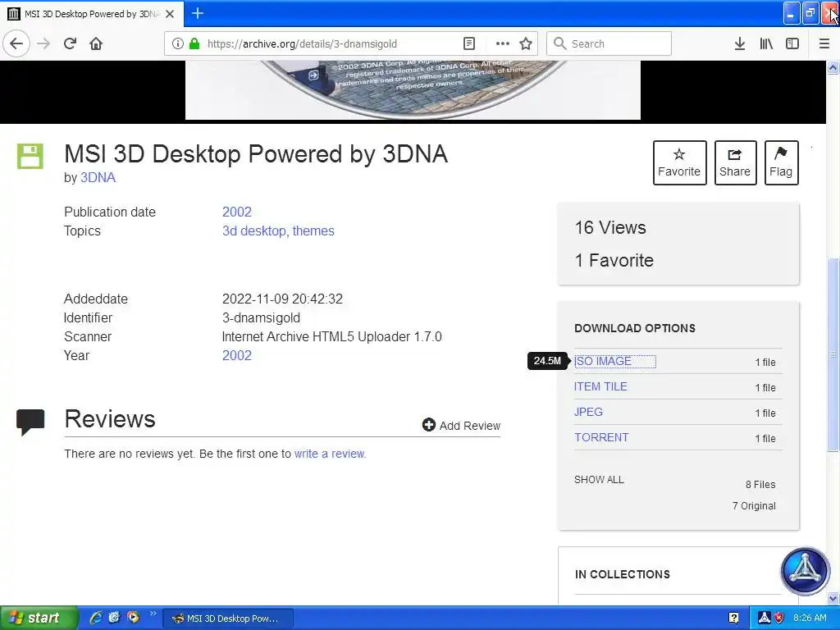The height and width of the screenshot is (630, 840).
Task: Show site information for archive.org
Action: [x=177, y=44]
